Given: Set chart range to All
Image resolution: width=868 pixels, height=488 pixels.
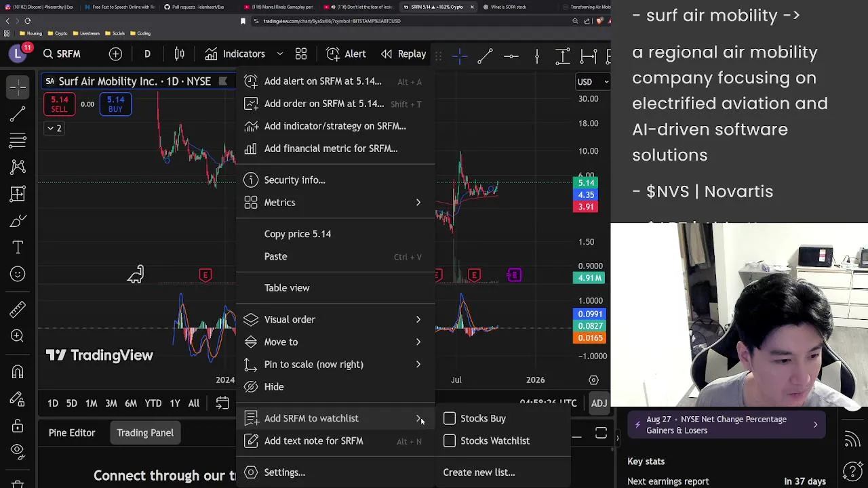Looking at the screenshot, I should coord(194,403).
